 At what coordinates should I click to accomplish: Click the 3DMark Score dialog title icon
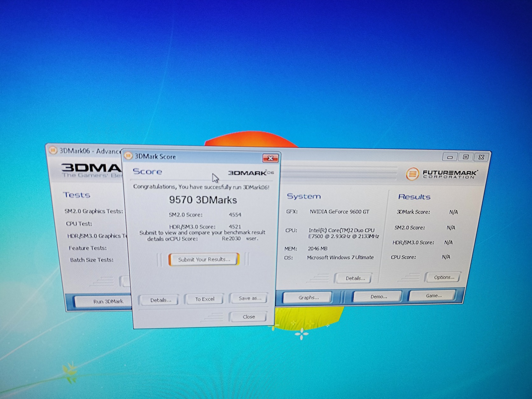click(x=128, y=156)
